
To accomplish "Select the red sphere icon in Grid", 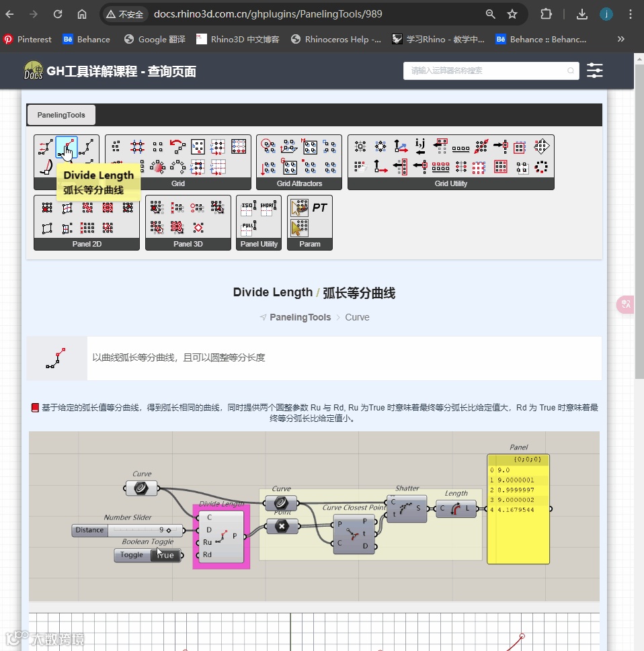I will [157, 167].
